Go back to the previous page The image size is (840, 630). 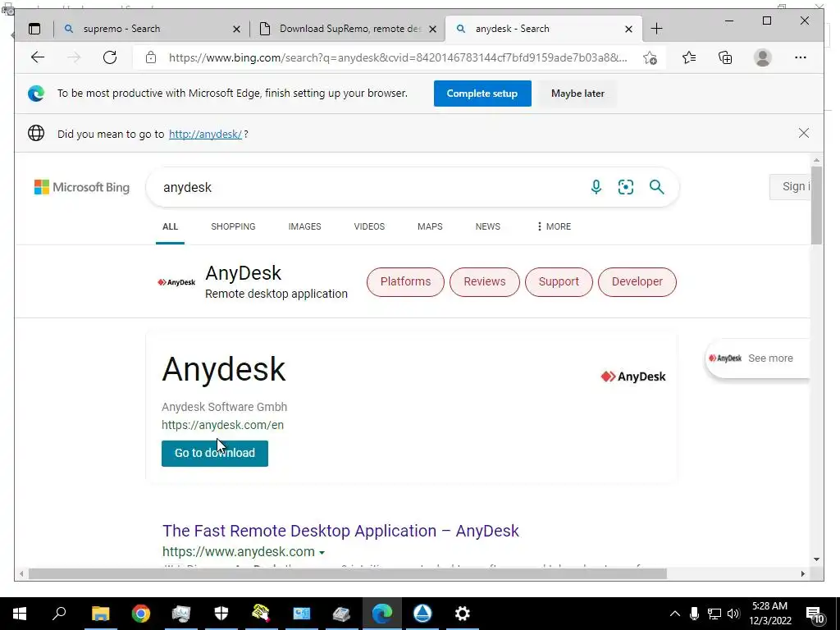coord(38,57)
